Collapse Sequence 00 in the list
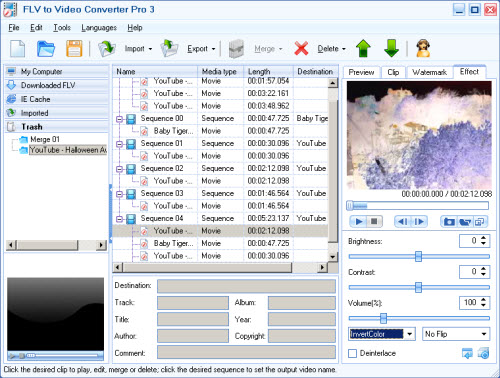This screenshot has width=500, height=378. point(119,119)
